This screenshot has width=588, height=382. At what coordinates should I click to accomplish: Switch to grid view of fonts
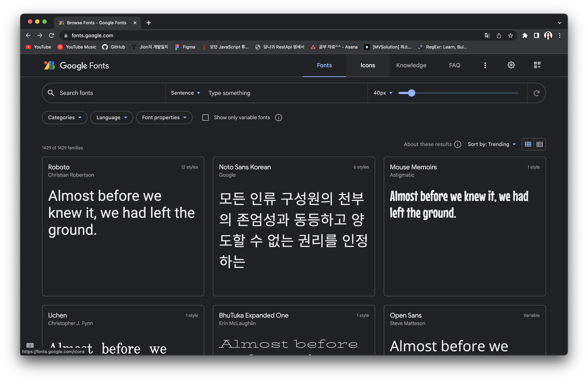point(528,144)
